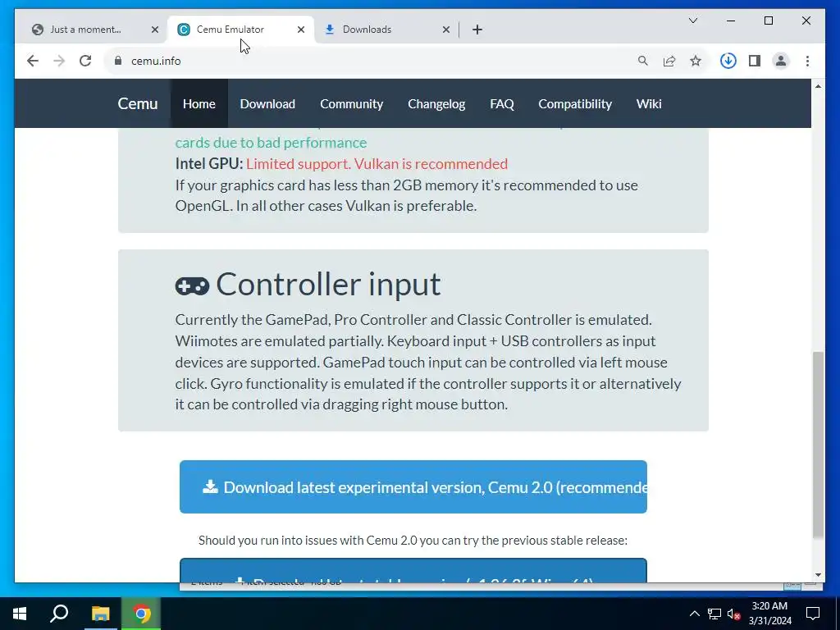Reload the cemu.info page
The width and height of the screenshot is (840, 630).
click(85, 61)
